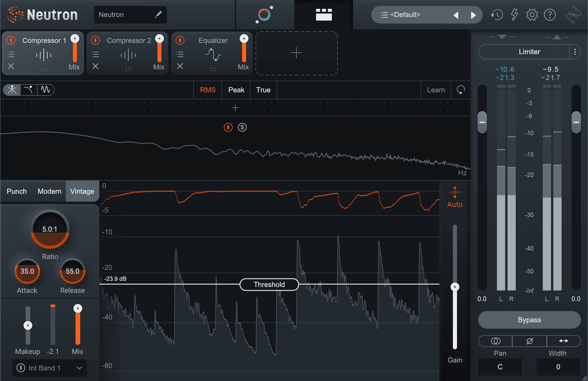Open Compressor 2 preset list icon
Image resolution: width=588 pixels, height=381 pixels.
(95, 54)
